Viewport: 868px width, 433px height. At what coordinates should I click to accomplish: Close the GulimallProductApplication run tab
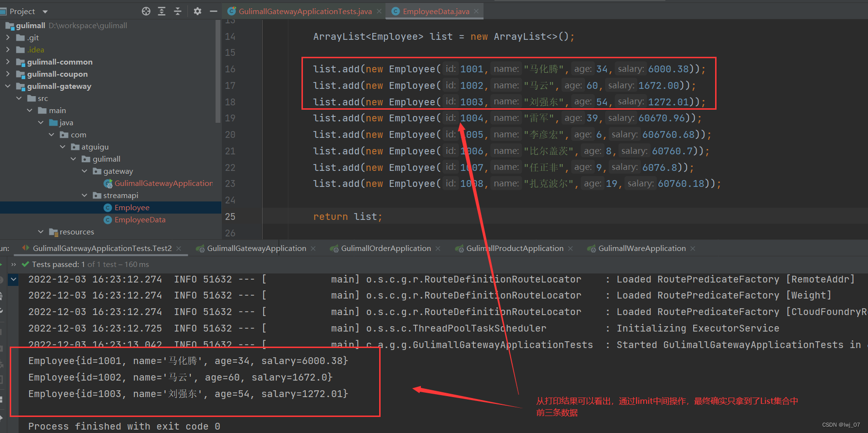[570, 249]
